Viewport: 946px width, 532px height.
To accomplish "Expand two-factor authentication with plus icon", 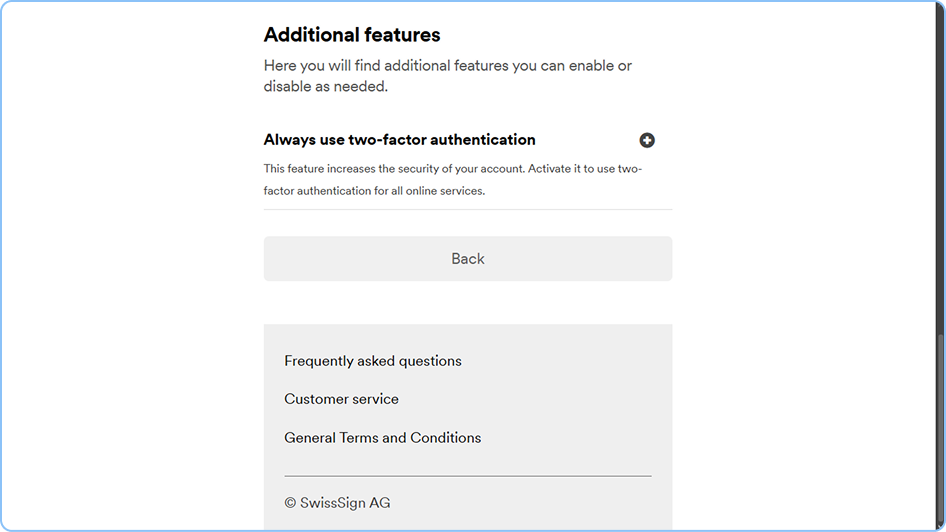I will click(x=647, y=141).
